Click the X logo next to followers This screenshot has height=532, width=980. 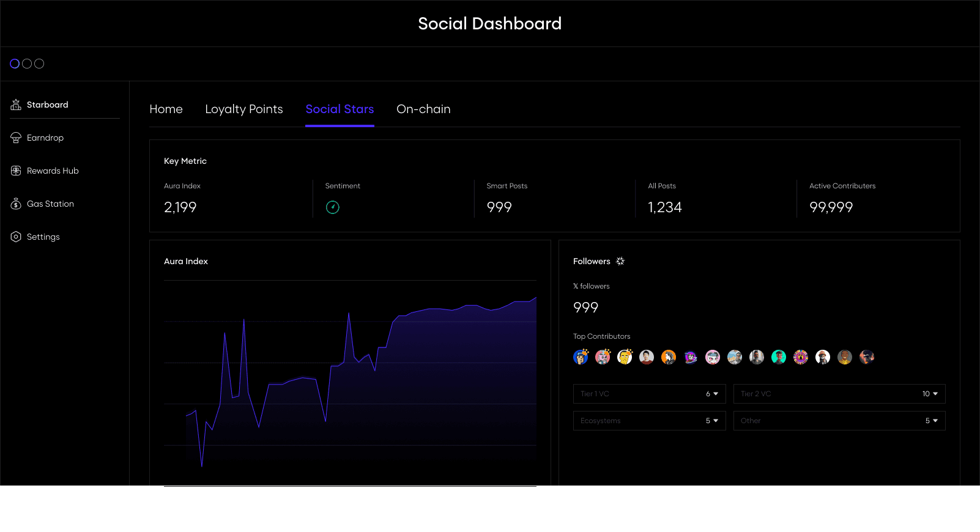pos(576,286)
